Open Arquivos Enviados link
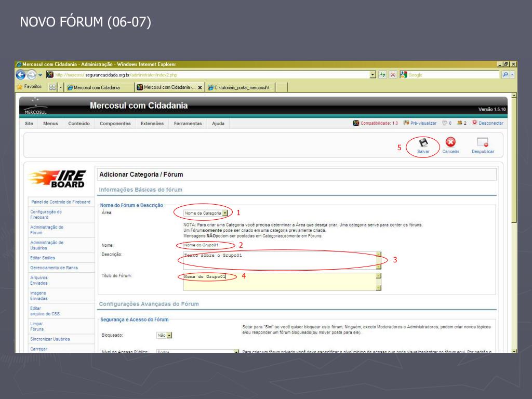532x399 pixels. 38,280
